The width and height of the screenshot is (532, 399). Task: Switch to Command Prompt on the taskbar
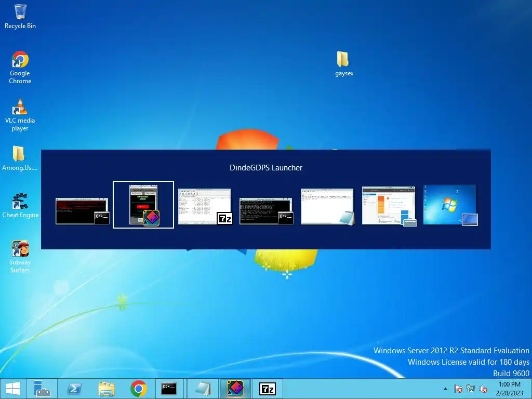(x=169, y=389)
